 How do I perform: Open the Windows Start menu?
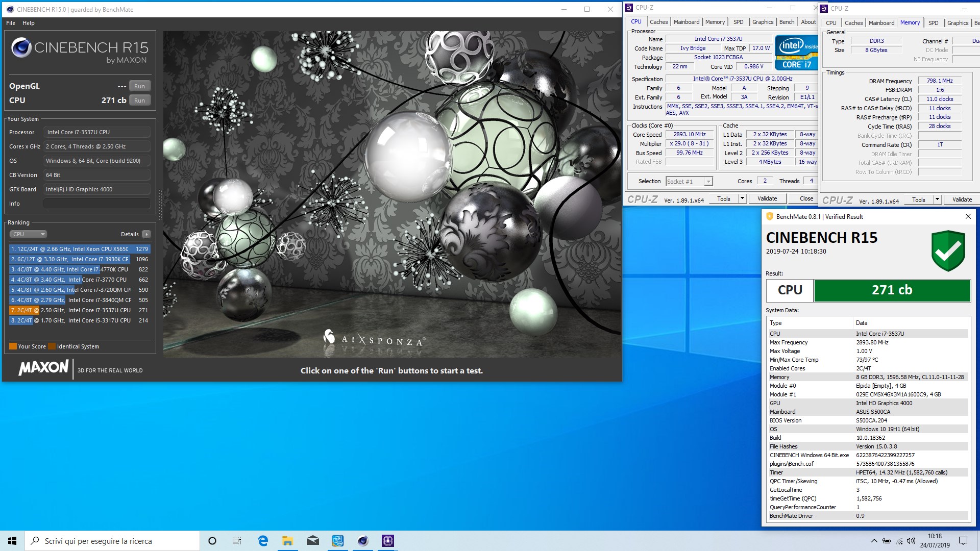(12, 541)
